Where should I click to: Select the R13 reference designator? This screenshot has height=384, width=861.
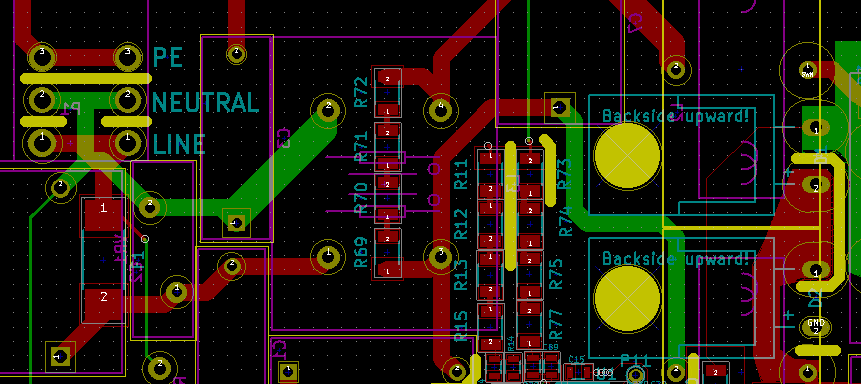click(461, 275)
